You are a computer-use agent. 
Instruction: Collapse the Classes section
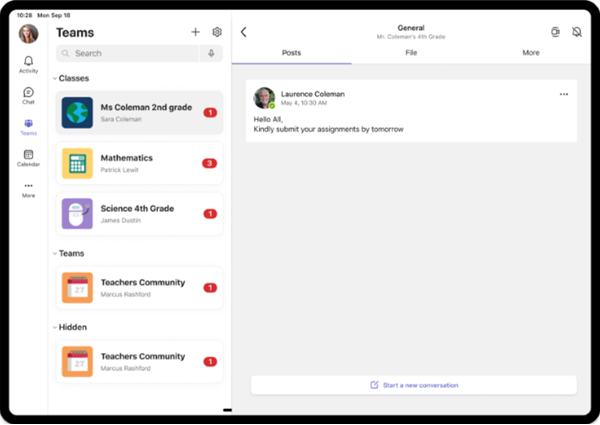55,78
